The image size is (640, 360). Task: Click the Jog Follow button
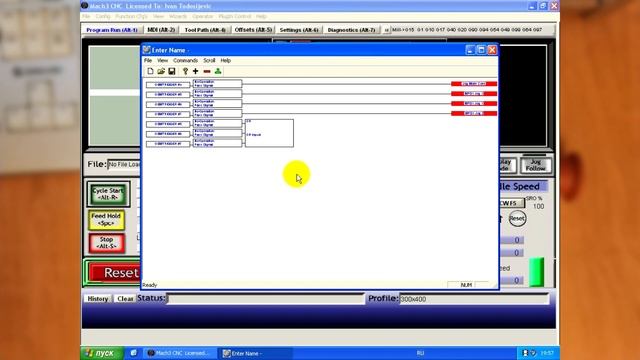[x=536, y=165]
